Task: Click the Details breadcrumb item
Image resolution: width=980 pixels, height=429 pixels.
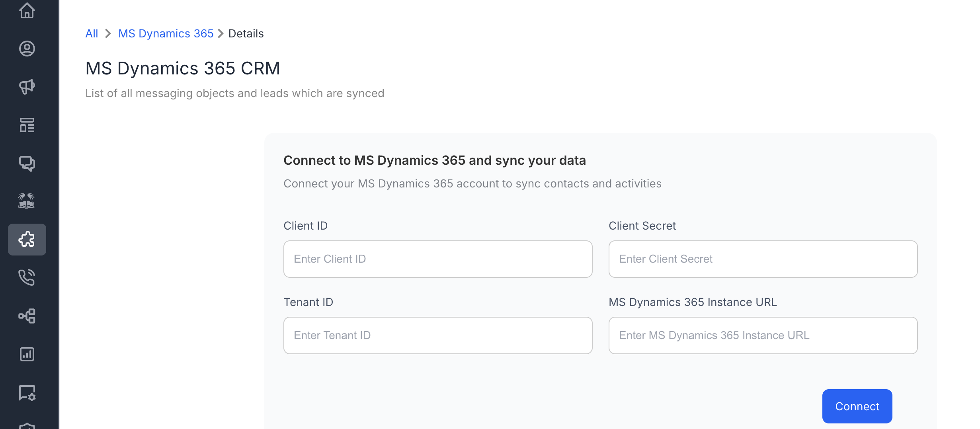Action: (246, 33)
